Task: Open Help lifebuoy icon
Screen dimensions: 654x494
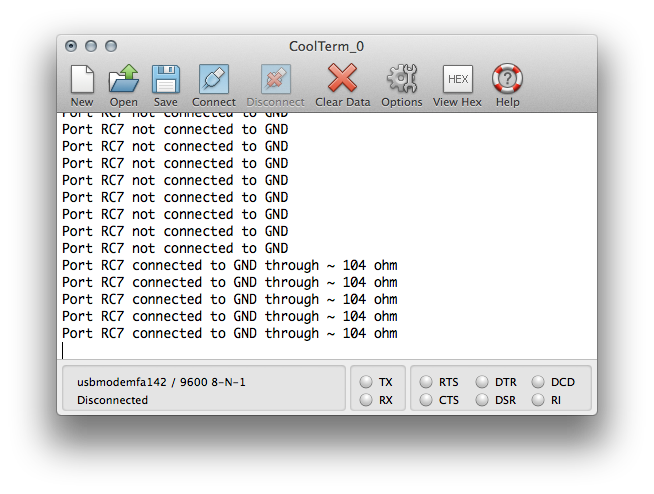Action: 507,78
